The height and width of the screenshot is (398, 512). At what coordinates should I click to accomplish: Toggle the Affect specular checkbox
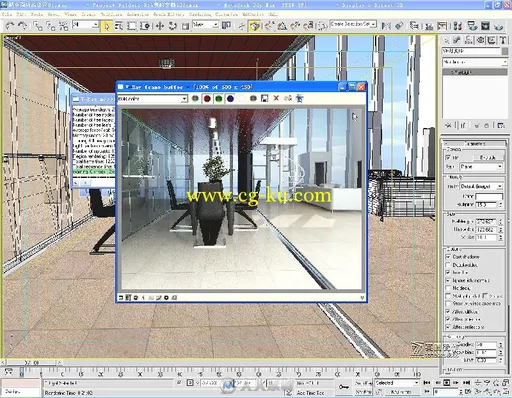(x=448, y=319)
